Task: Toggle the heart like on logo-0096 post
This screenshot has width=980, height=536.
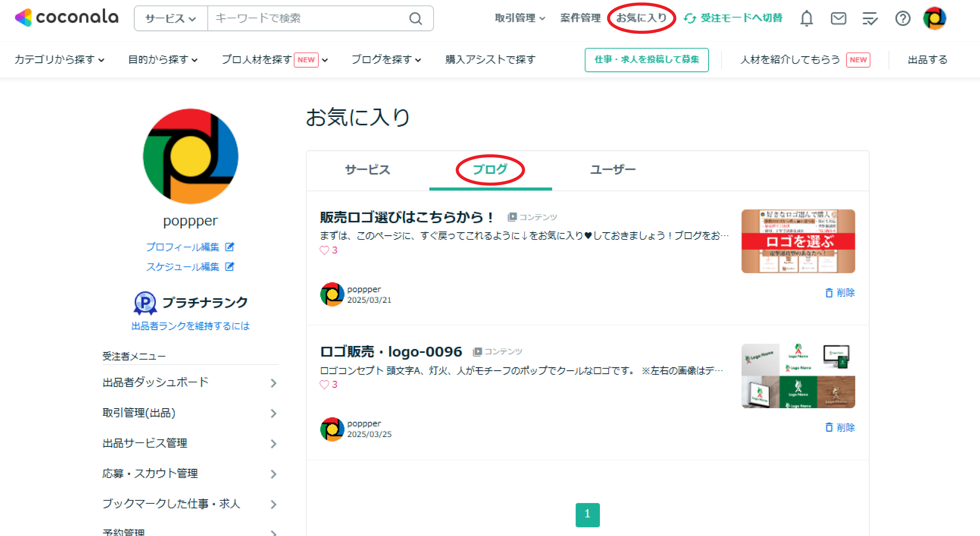Action: (x=324, y=385)
